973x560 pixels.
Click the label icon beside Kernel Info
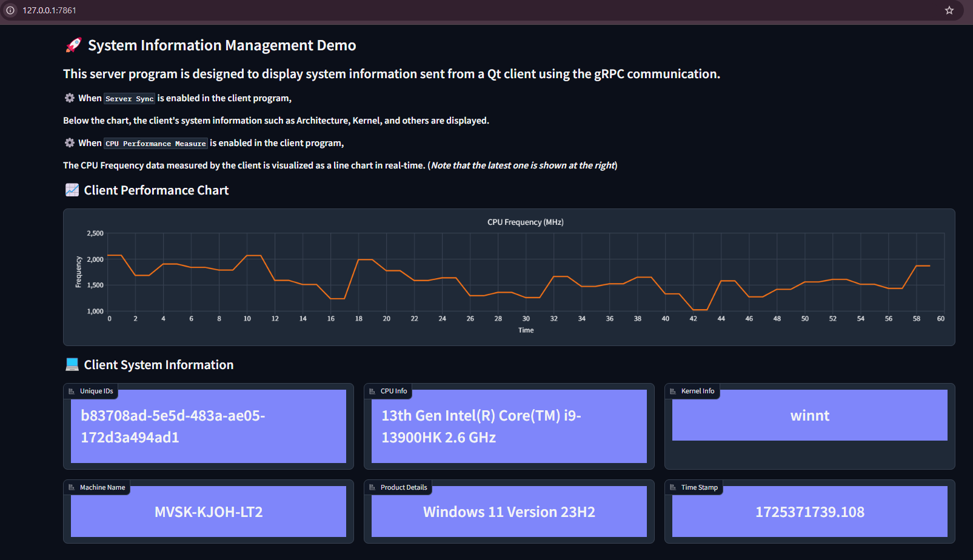(x=674, y=391)
